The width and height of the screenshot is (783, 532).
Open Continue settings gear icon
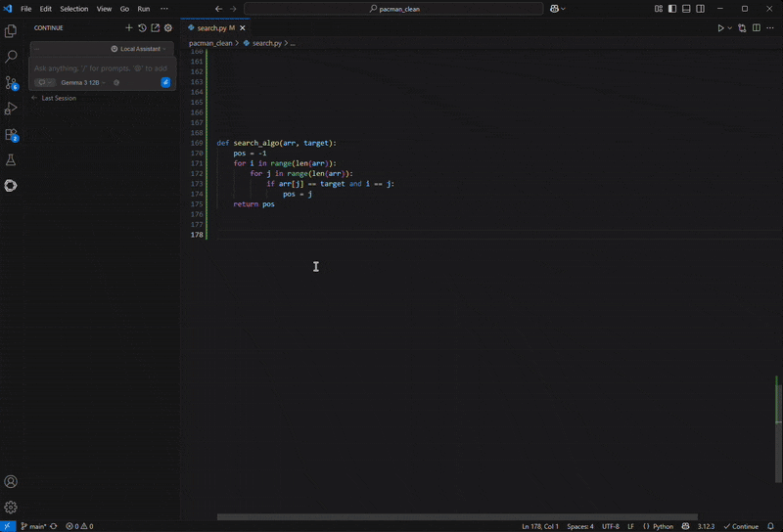[168, 28]
